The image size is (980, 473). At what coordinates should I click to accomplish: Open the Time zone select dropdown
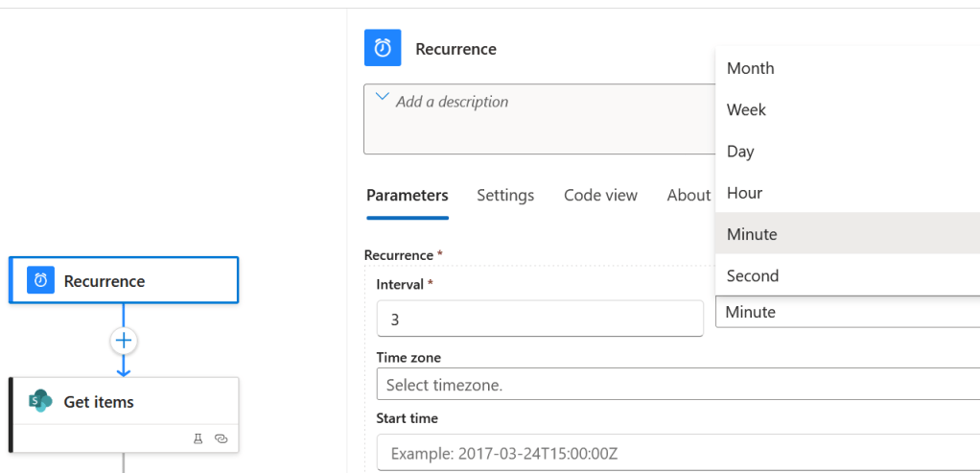678,384
